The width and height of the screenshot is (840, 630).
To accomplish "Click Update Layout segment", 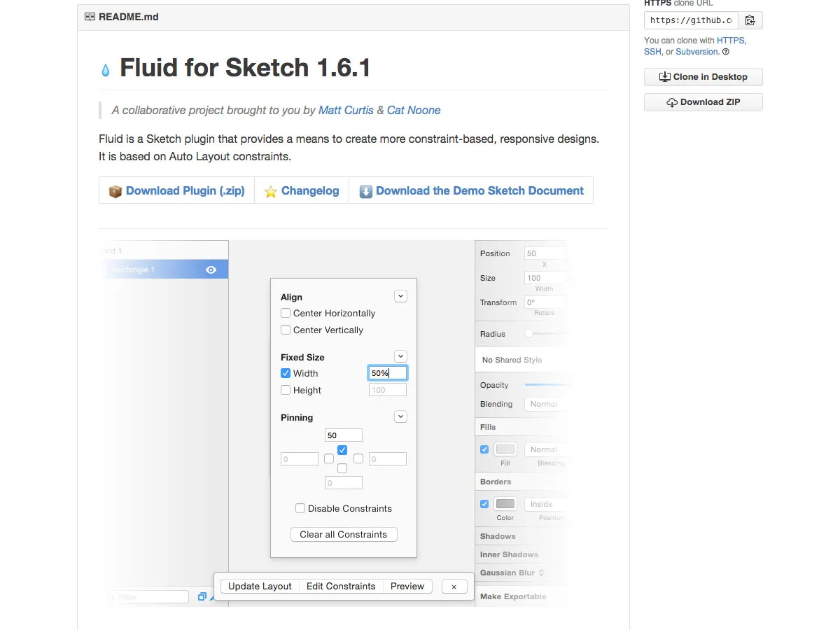I will pyautogui.click(x=260, y=587).
